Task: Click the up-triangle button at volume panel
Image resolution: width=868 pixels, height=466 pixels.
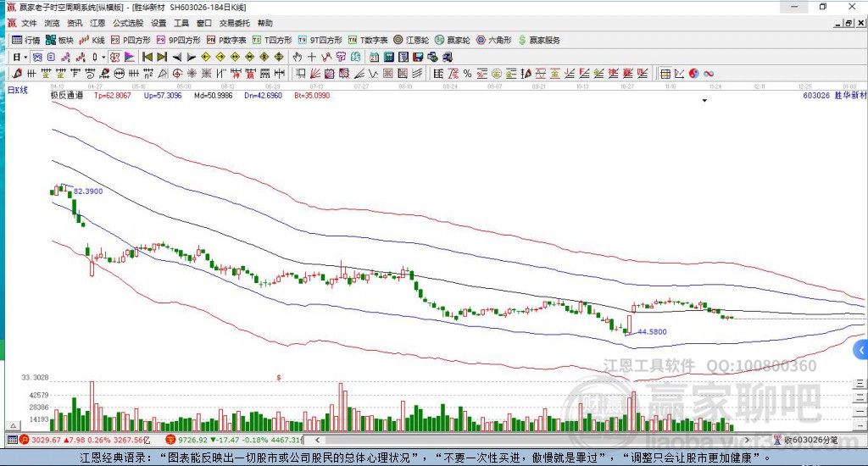Action: 14,425
